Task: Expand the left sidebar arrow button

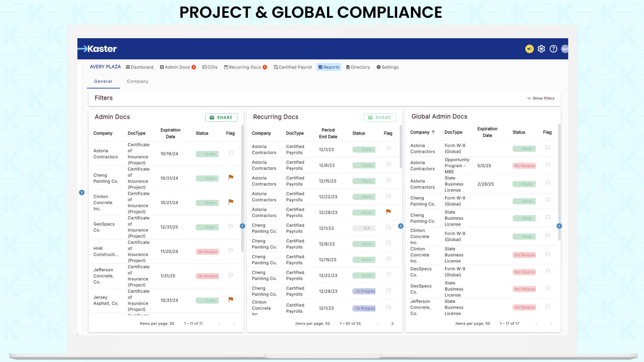Action: coord(82,192)
